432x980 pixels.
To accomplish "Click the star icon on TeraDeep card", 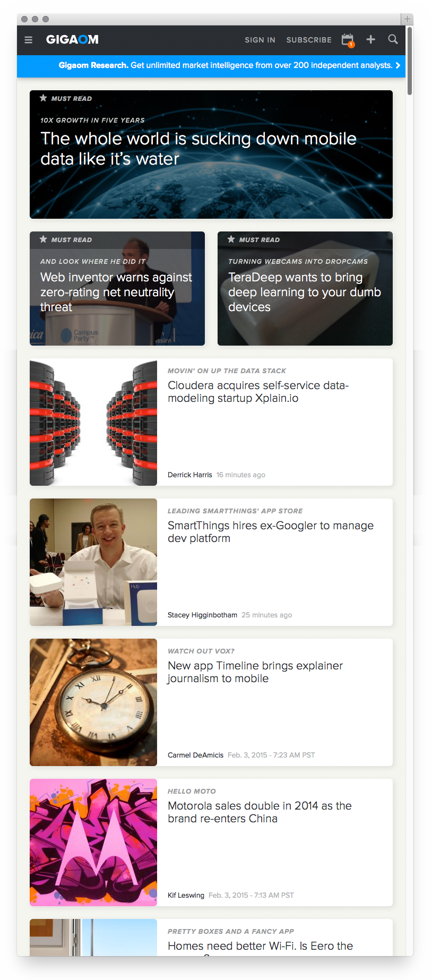I will [x=231, y=239].
